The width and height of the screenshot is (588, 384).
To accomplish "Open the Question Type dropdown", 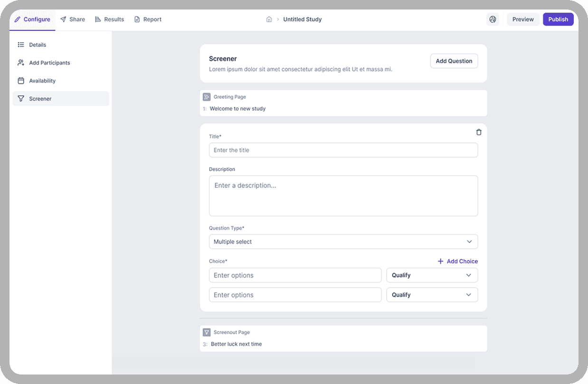I will (343, 242).
